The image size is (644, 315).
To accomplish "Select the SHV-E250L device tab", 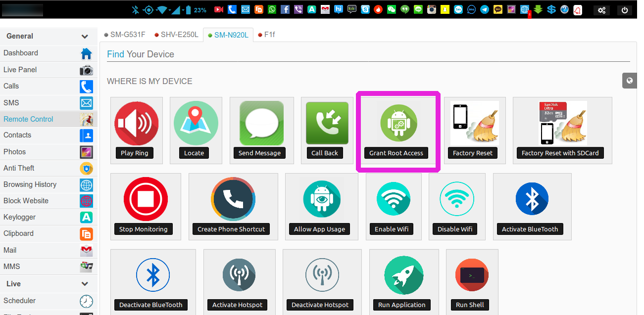I will point(176,35).
